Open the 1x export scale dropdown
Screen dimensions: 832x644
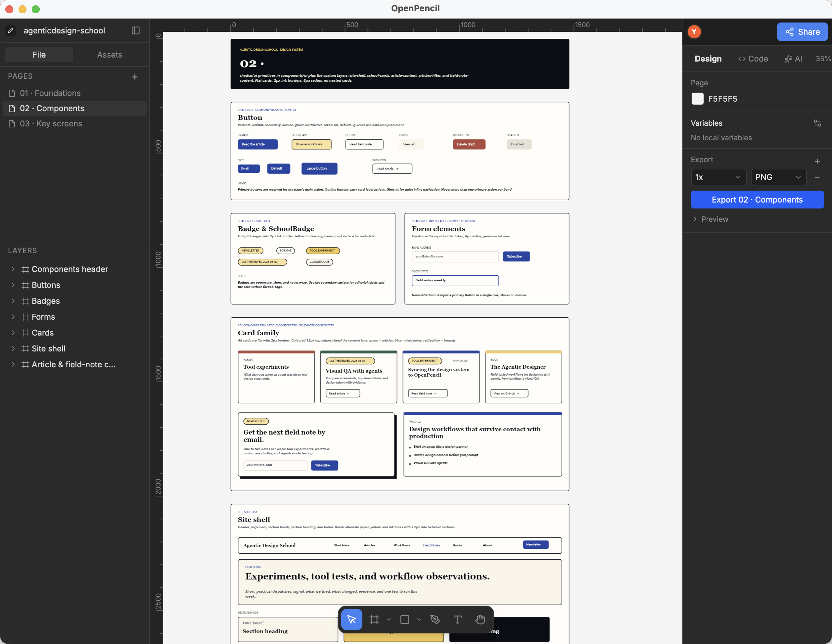click(x=718, y=177)
